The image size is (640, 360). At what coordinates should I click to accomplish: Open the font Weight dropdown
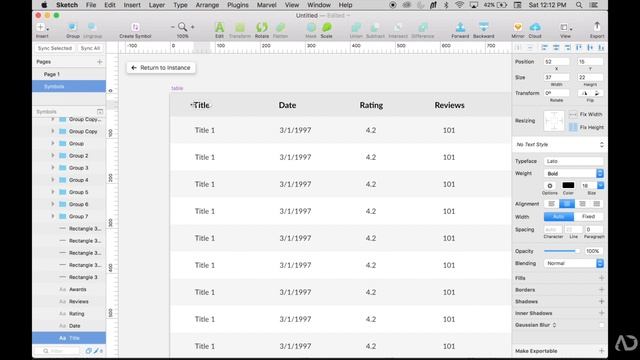click(x=574, y=173)
